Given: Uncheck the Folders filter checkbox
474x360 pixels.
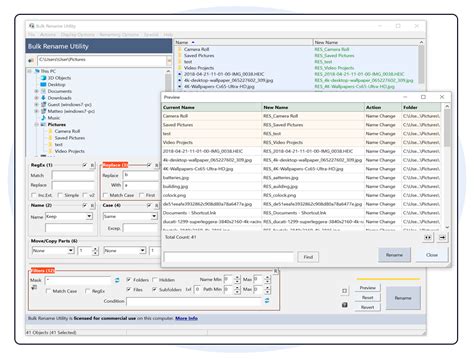Looking at the screenshot, I should 128,280.
